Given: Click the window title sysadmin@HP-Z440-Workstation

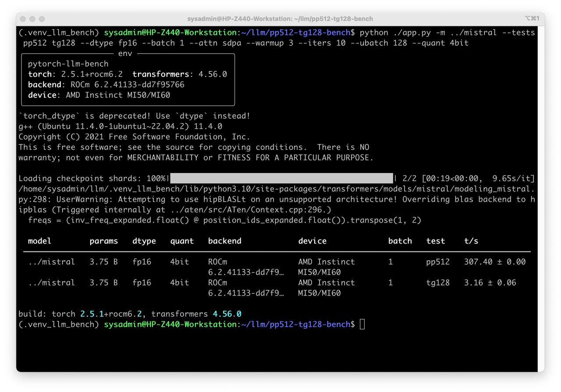Looking at the screenshot, I should click(x=280, y=19).
